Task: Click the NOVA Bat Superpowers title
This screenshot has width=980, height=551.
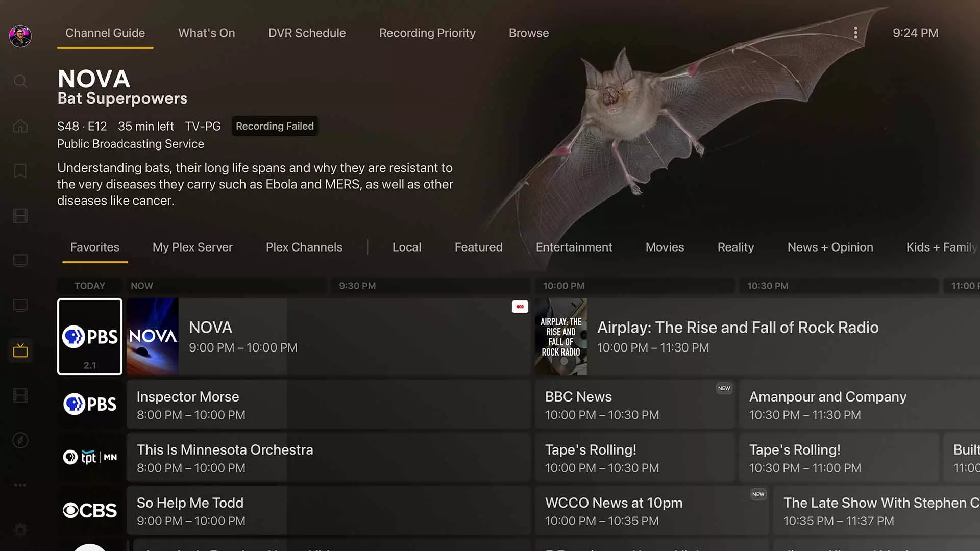Action: (122, 87)
